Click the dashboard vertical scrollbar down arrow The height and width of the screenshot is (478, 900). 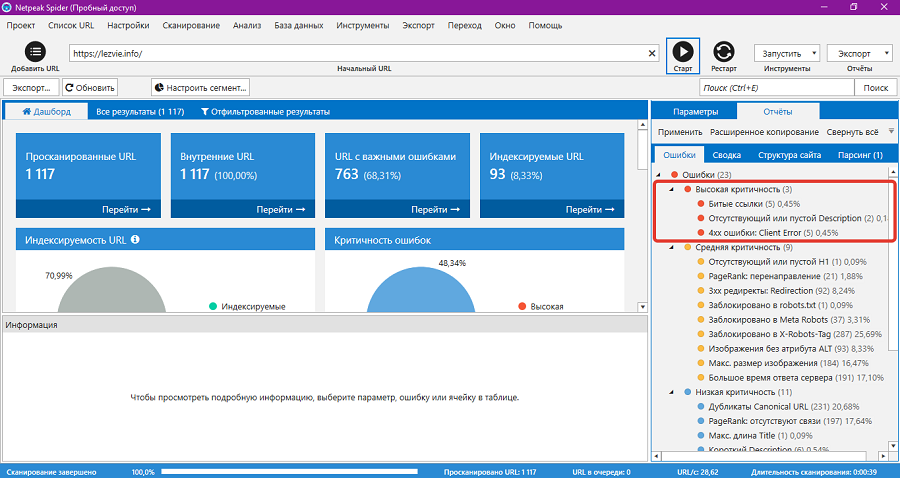[x=642, y=308]
